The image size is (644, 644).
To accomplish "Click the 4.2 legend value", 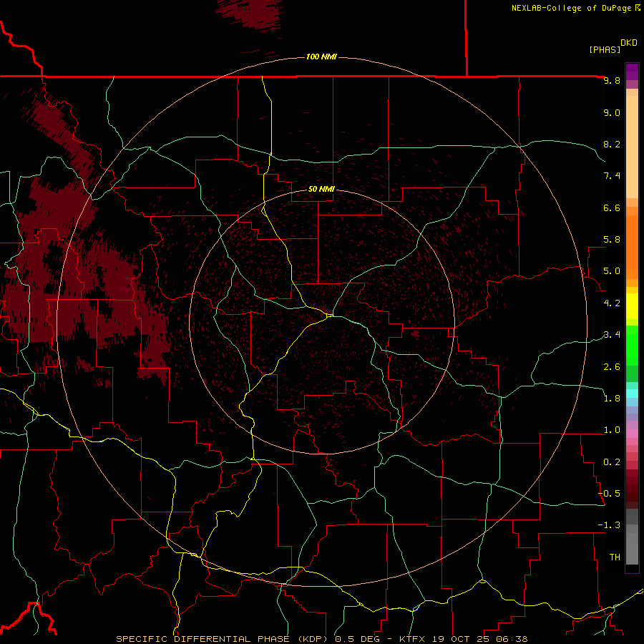I will click(612, 303).
